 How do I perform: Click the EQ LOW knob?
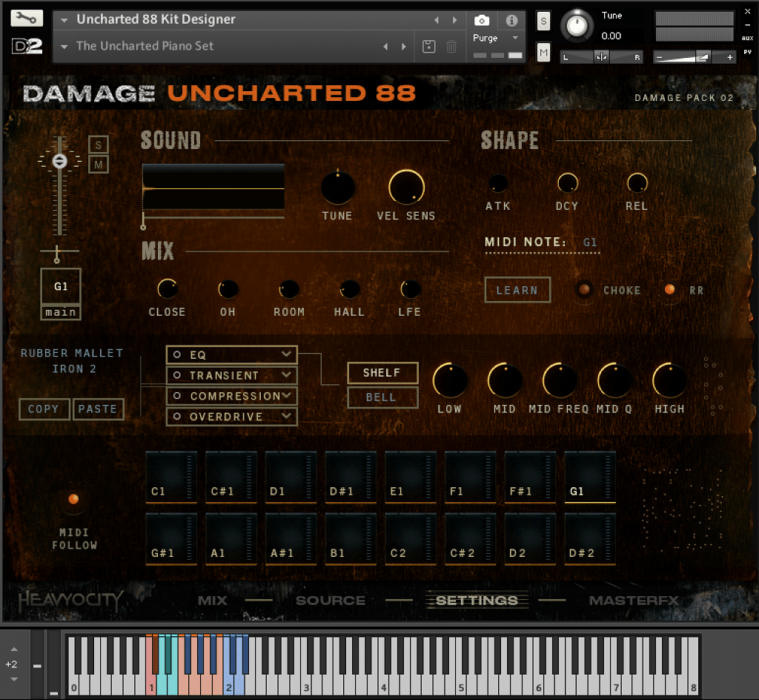coord(450,380)
